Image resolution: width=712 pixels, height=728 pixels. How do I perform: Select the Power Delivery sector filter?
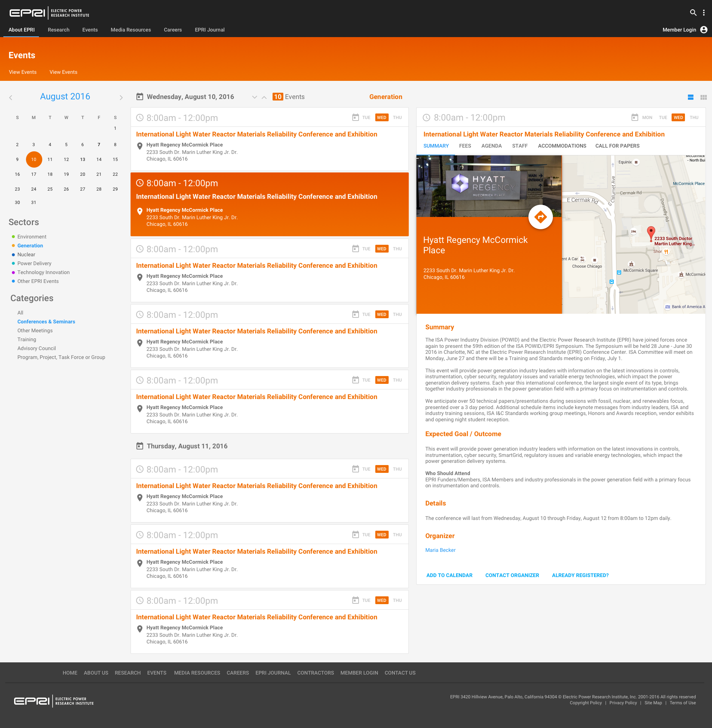click(x=34, y=264)
